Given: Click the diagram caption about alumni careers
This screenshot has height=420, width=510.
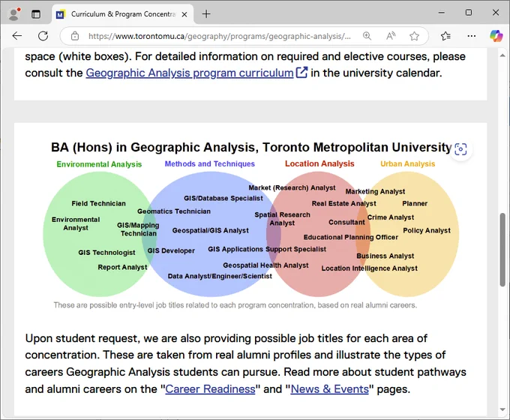Looking at the screenshot, I should [x=235, y=305].
